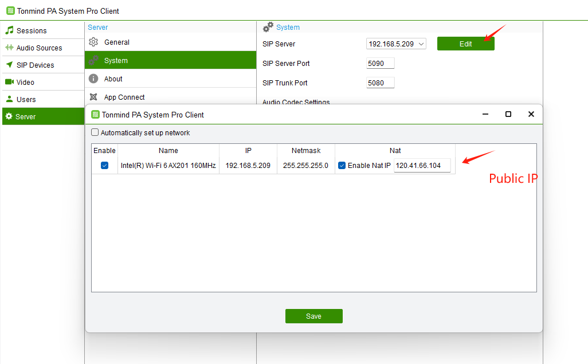Click the Tonmind logo in the dialog title bar

tap(96, 115)
